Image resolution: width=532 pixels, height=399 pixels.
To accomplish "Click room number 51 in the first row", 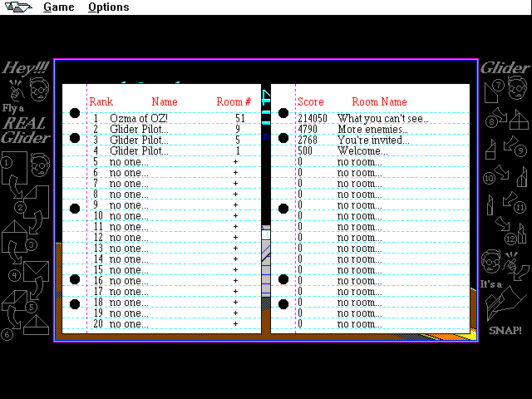I will pyautogui.click(x=240, y=118).
